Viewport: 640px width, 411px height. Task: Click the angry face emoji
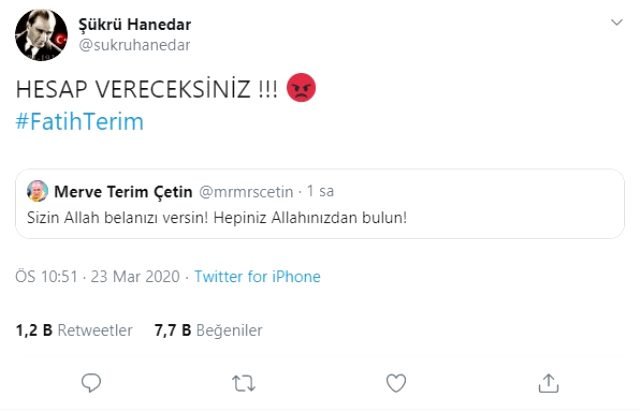pyautogui.click(x=301, y=89)
